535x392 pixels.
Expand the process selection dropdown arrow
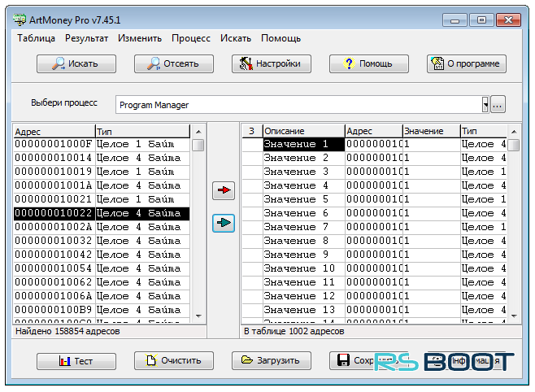point(485,104)
